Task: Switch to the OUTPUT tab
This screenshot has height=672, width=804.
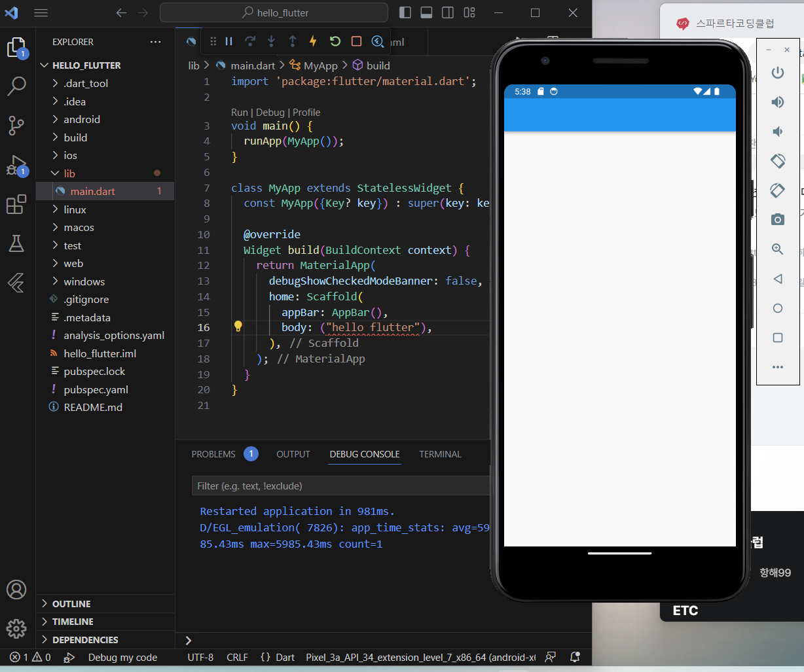Action: point(293,454)
